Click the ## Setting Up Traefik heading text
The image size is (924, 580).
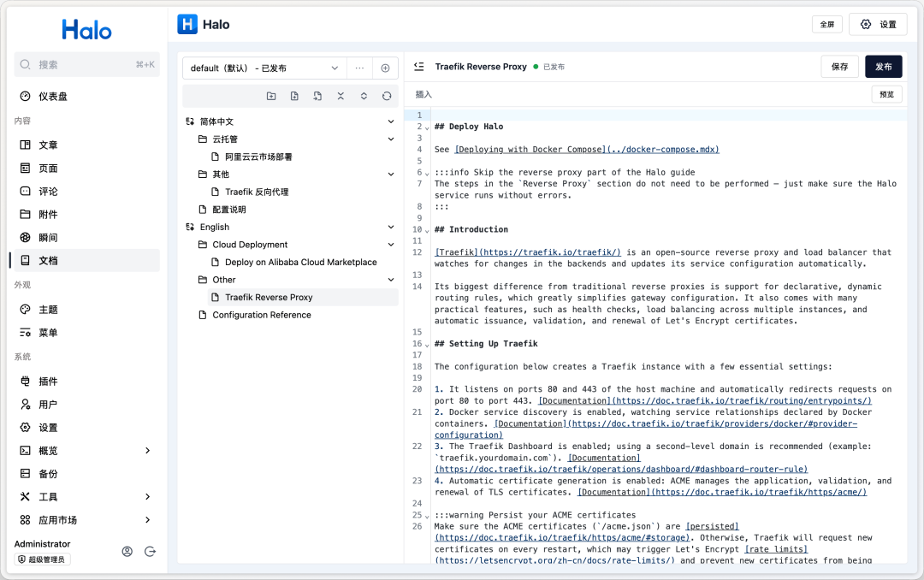486,344
